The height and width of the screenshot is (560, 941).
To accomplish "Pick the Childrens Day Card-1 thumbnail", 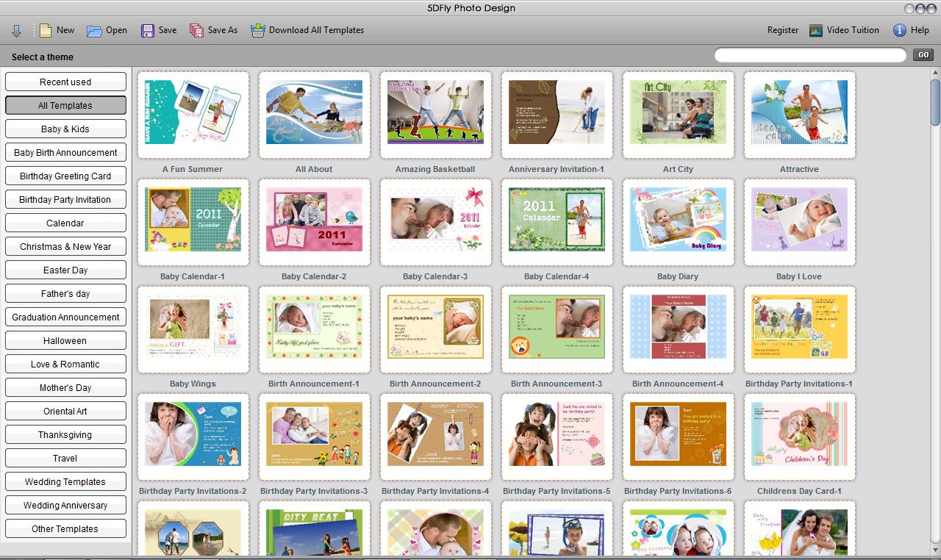I will (x=800, y=437).
